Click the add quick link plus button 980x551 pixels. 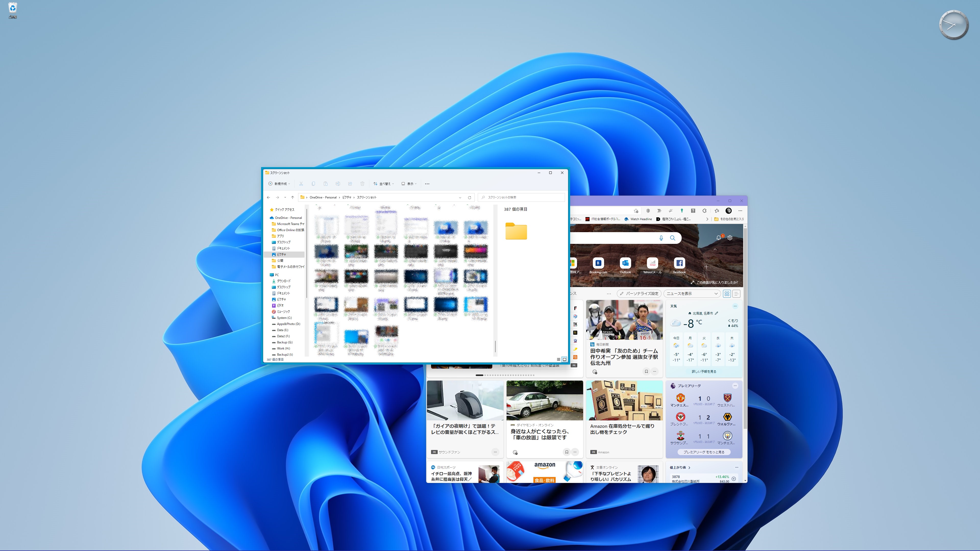(706, 267)
